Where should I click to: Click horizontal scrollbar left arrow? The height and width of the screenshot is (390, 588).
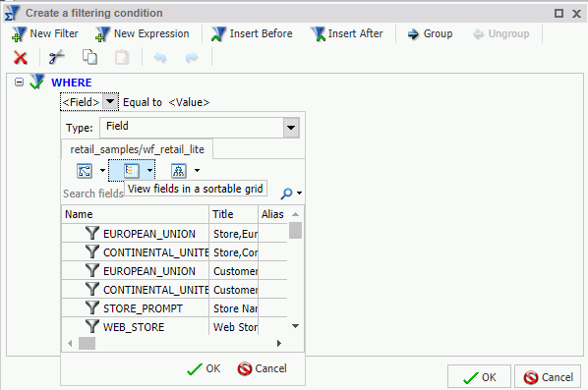[70, 343]
